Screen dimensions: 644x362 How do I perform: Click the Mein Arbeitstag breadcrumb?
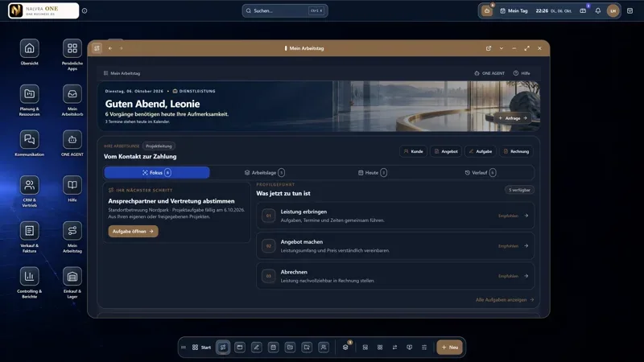tap(122, 73)
